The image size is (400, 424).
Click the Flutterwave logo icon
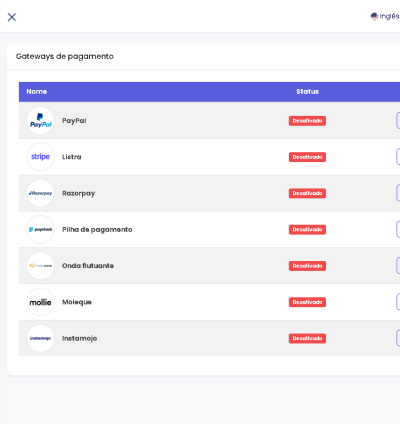(x=40, y=266)
